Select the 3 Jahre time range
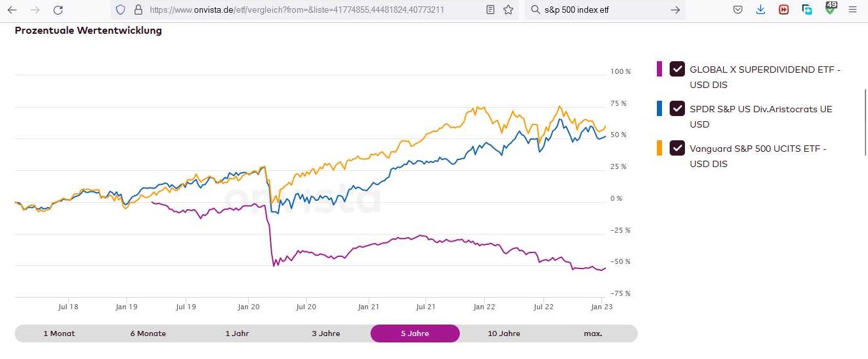 coord(326,333)
